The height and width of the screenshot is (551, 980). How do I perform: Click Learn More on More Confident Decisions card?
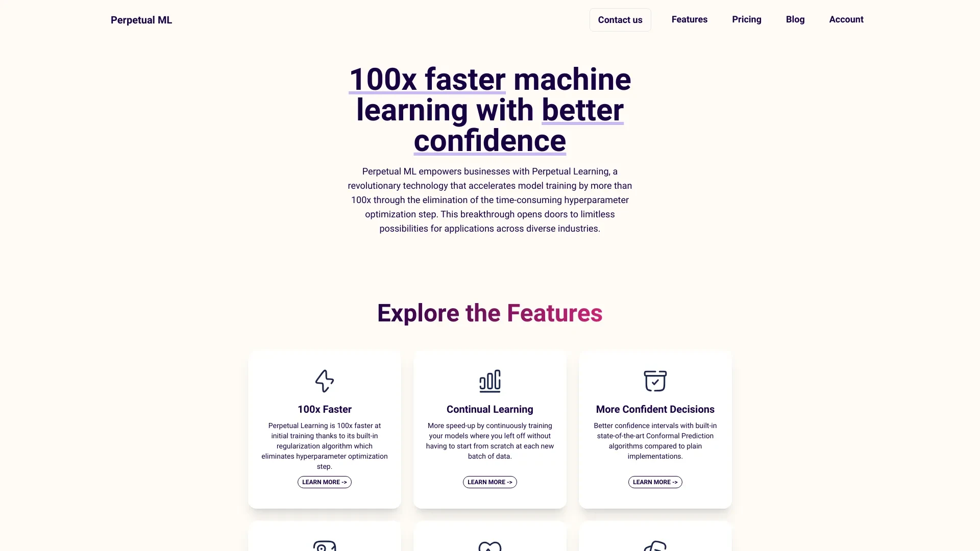(x=655, y=482)
